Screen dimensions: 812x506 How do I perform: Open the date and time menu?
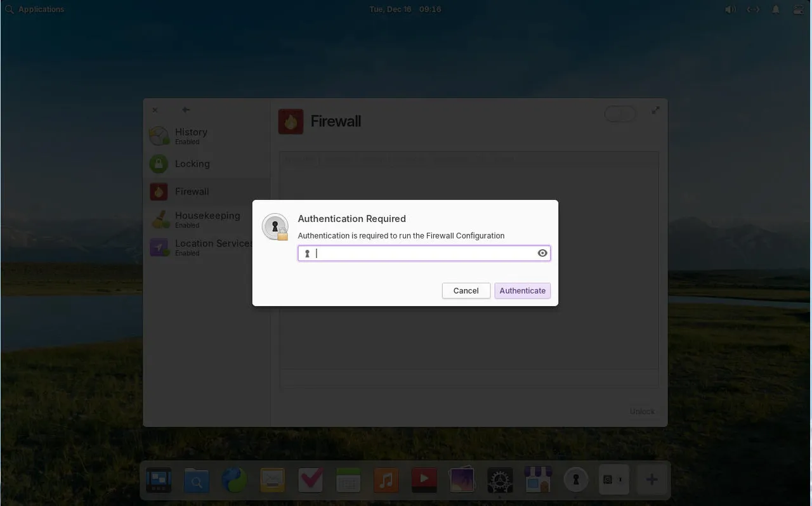405,9
